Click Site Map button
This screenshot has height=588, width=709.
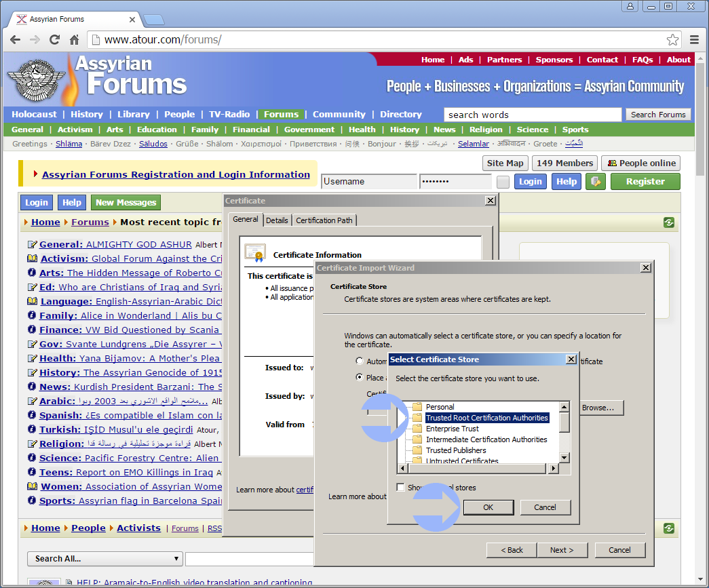[x=505, y=163]
